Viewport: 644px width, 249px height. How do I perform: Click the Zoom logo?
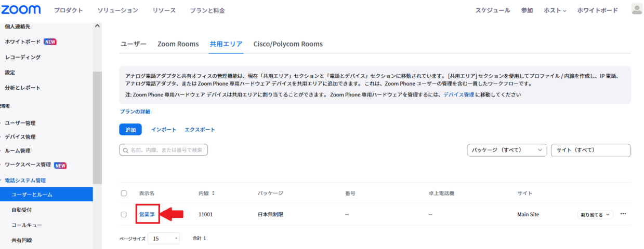(x=21, y=9)
